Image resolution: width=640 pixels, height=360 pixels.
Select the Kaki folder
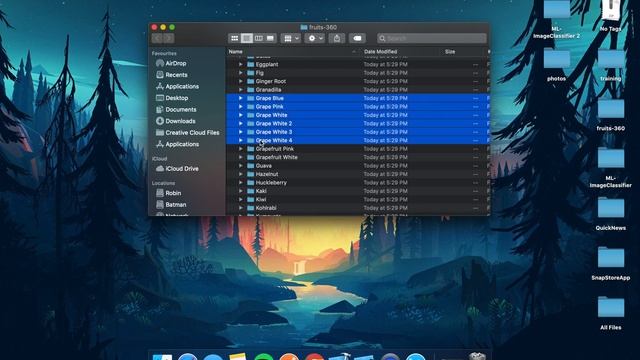click(358, 191)
